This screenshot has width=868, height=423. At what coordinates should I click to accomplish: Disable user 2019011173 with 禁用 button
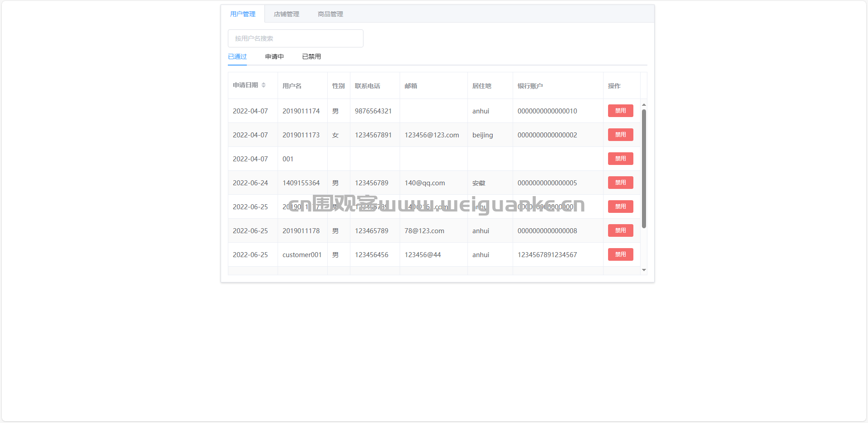point(621,135)
